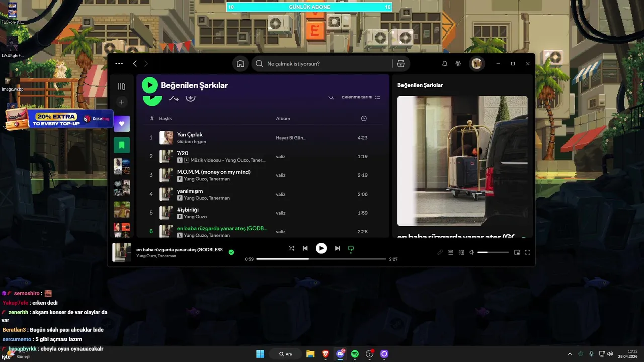Open the Browse icon in search bar

pyautogui.click(x=400, y=64)
